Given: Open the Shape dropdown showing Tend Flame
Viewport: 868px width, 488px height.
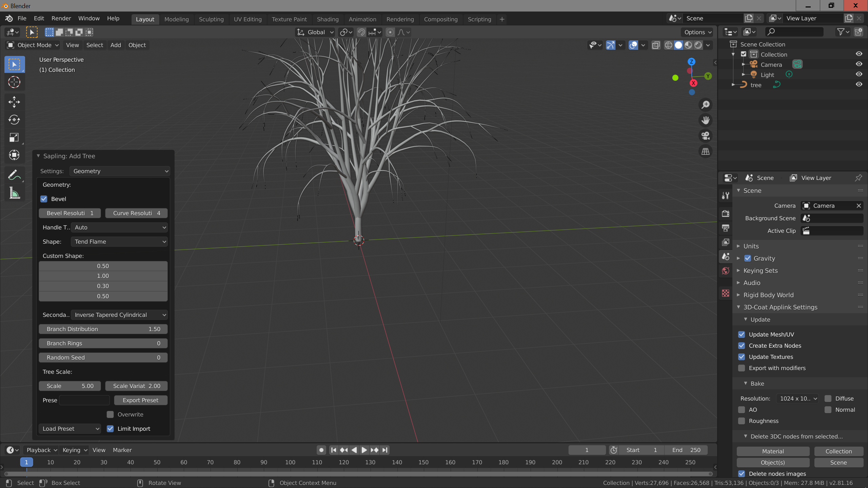Looking at the screenshot, I should [120, 242].
